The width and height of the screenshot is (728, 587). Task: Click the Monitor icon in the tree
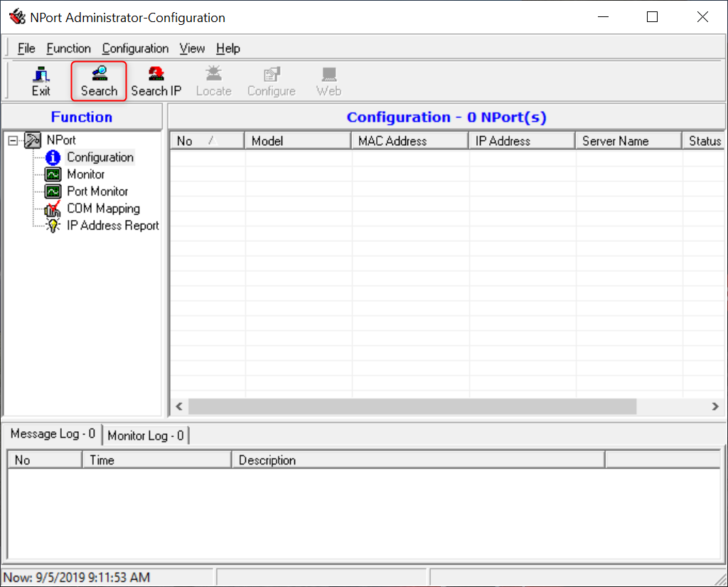tap(53, 175)
